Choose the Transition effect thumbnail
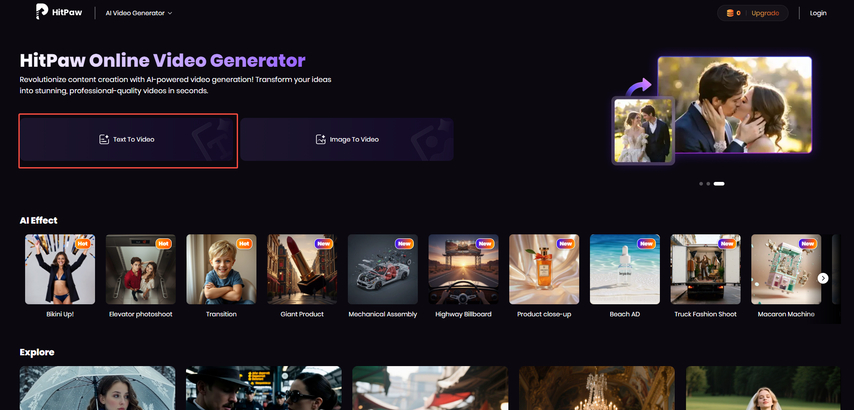Viewport: 854px width, 410px height. click(221, 269)
